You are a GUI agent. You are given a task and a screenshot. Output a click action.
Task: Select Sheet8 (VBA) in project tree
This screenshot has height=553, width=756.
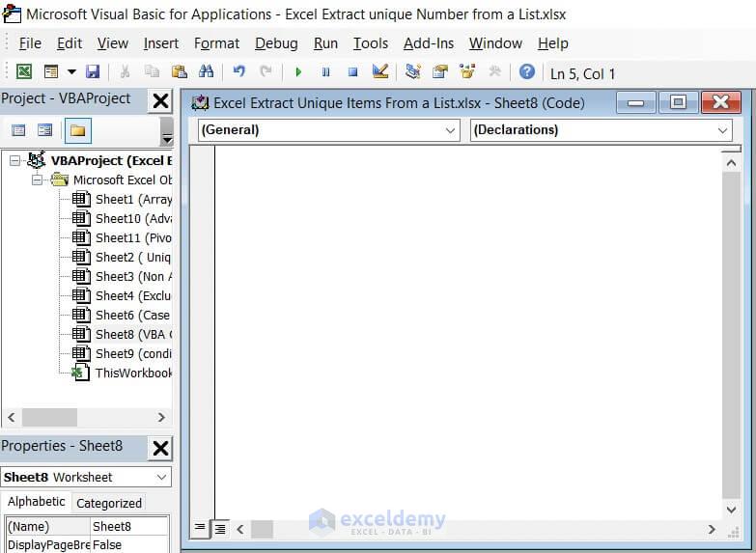(x=122, y=334)
